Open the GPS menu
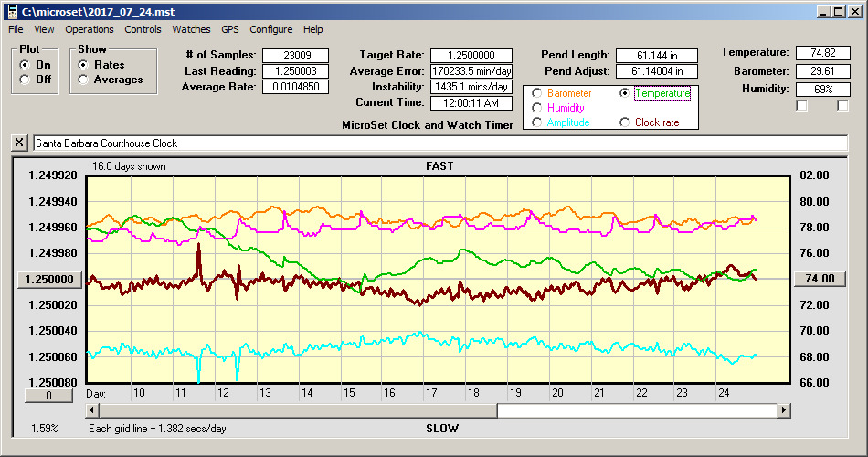 point(229,29)
